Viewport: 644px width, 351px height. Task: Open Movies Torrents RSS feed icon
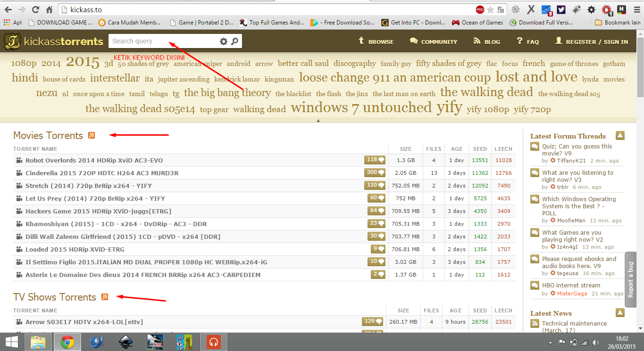click(92, 135)
